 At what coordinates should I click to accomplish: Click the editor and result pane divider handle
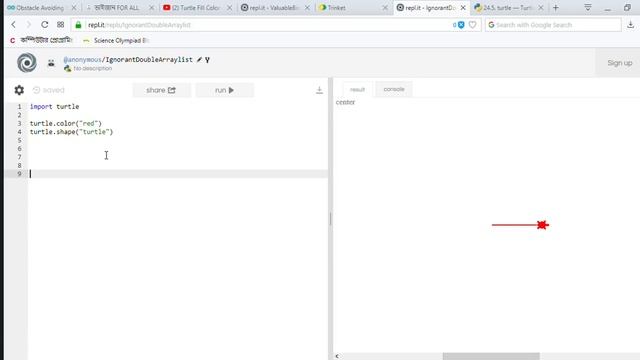click(330, 219)
